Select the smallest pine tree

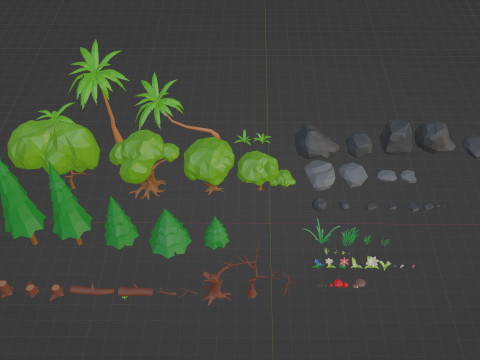click(x=216, y=233)
